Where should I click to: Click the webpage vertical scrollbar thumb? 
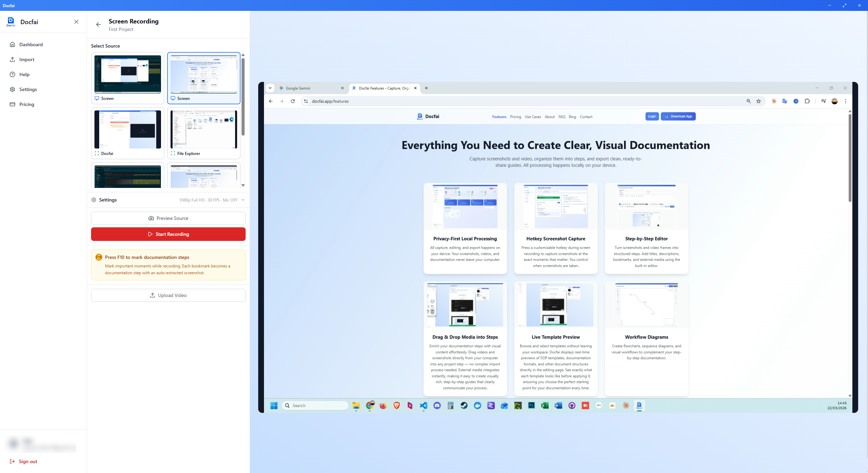[850, 158]
